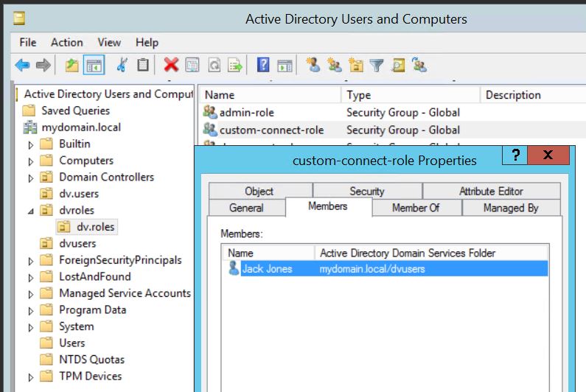Image resolution: width=586 pixels, height=392 pixels.
Task: Click the Jack Jones user icon
Action: click(x=234, y=269)
